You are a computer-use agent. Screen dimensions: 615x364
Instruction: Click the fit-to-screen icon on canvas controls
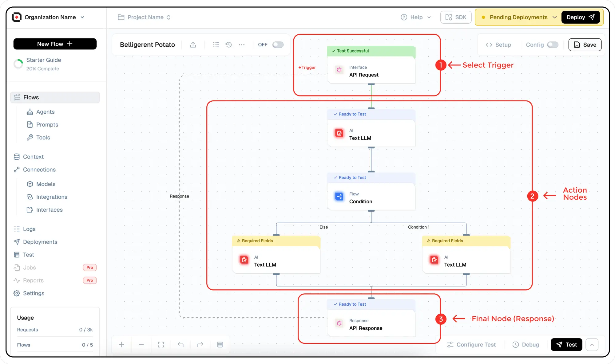pos(161,345)
